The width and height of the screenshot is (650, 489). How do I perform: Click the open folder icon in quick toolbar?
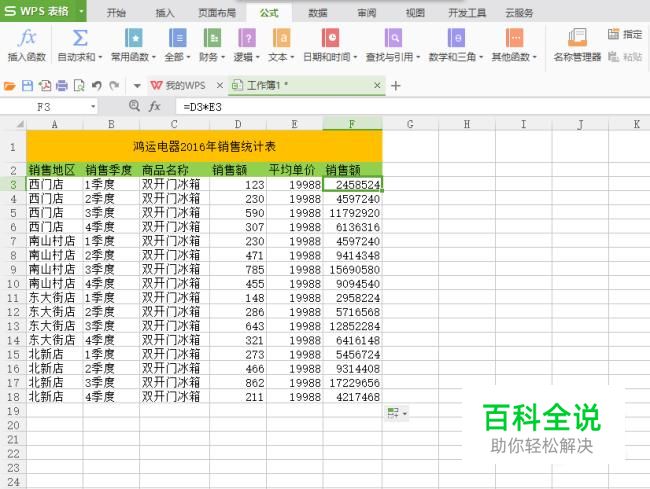click(x=10, y=86)
